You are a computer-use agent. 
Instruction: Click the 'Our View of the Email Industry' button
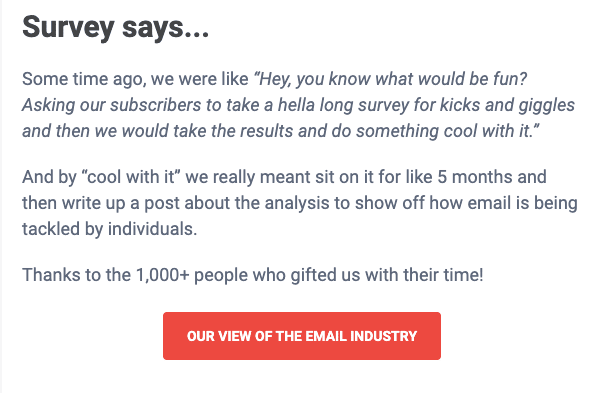[x=302, y=336]
